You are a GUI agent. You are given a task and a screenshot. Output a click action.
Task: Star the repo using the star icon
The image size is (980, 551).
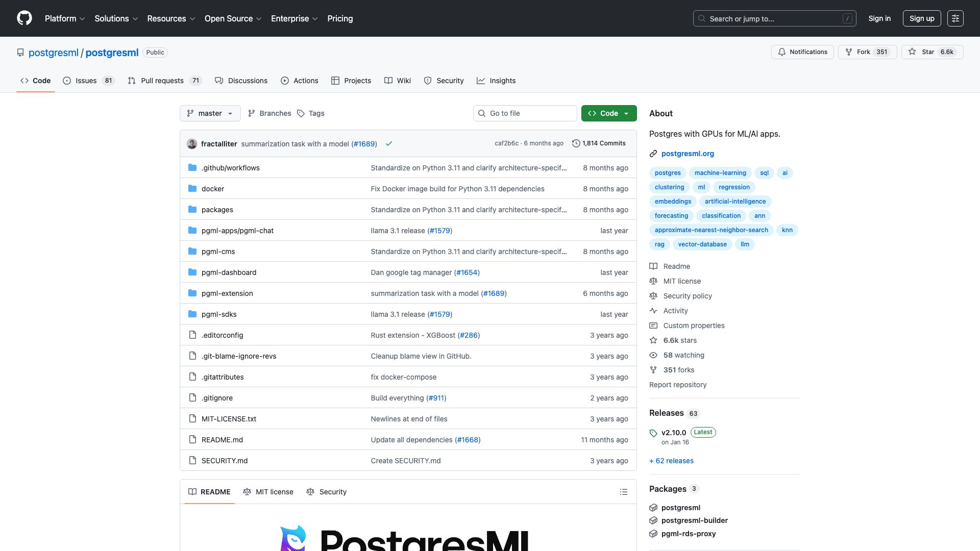(912, 52)
